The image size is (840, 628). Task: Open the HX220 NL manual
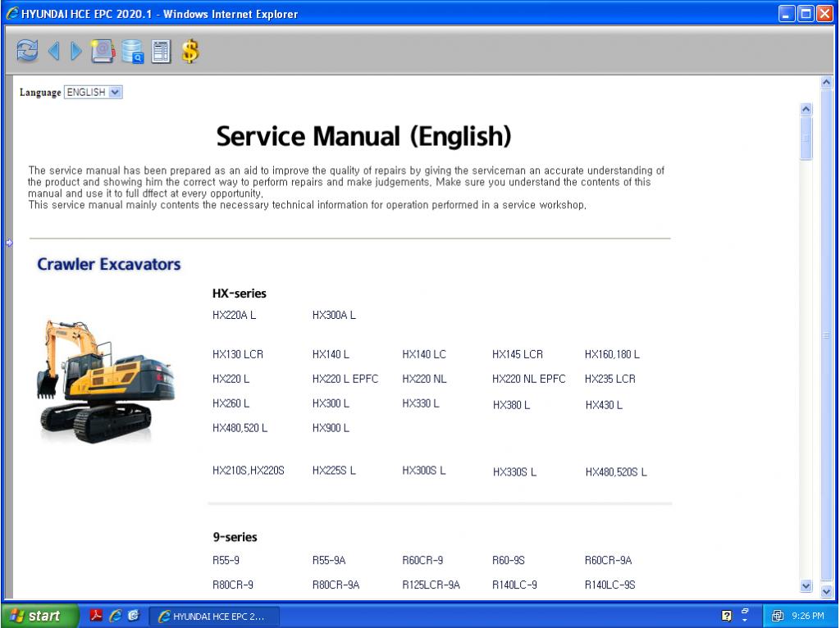tap(424, 379)
